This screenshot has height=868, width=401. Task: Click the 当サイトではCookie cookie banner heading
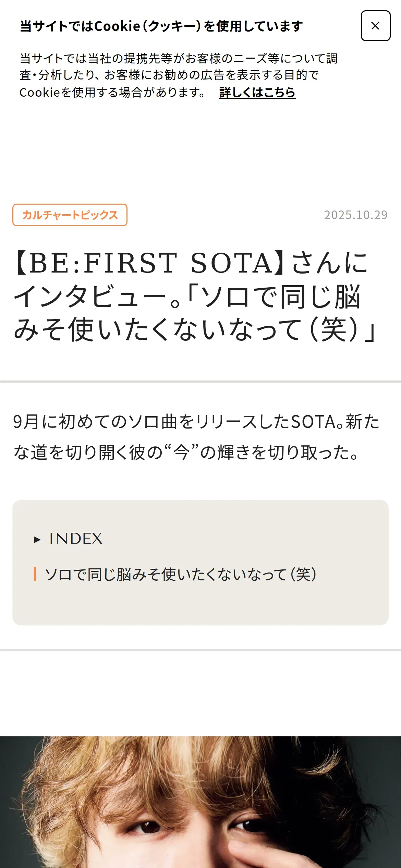point(161,26)
